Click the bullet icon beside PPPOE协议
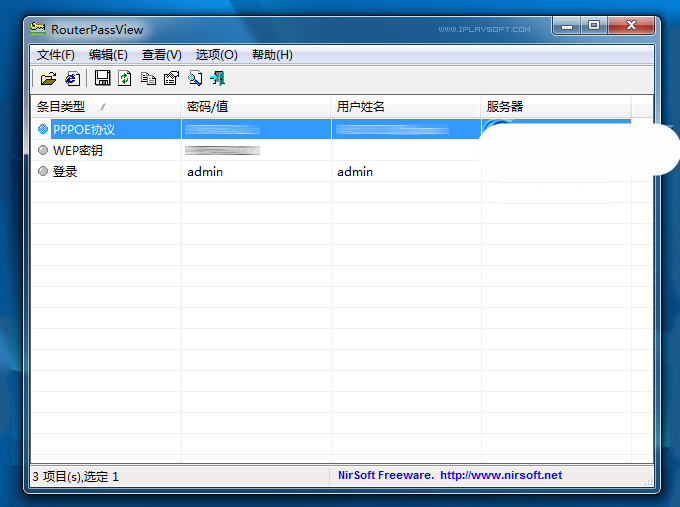 point(42,129)
